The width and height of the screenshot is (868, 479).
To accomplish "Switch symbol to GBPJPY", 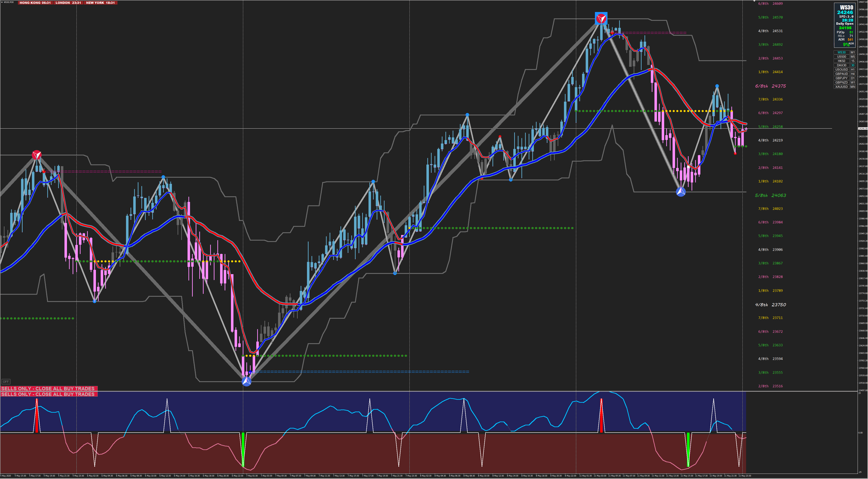I will (x=841, y=78).
